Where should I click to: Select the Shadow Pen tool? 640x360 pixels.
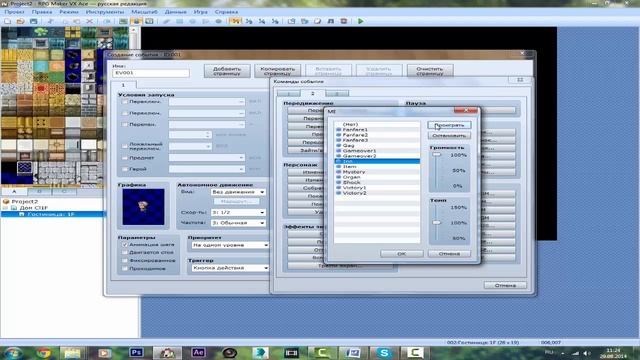coord(219,21)
